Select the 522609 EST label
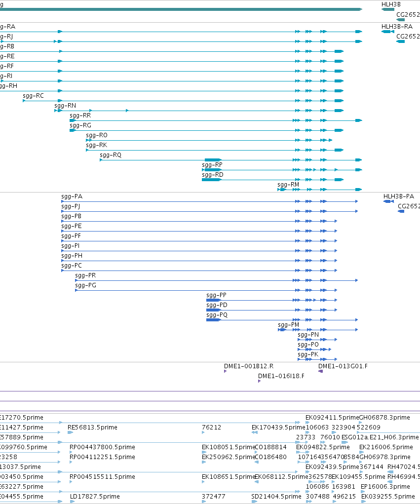The width and height of the screenshot is (420, 504). tap(369, 427)
